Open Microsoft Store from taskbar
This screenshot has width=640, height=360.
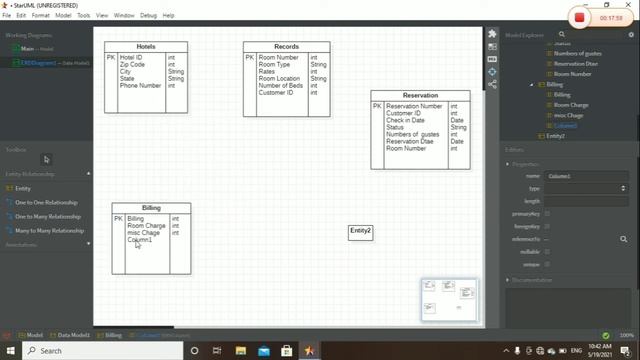pyautogui.click(x=287, y=351)
